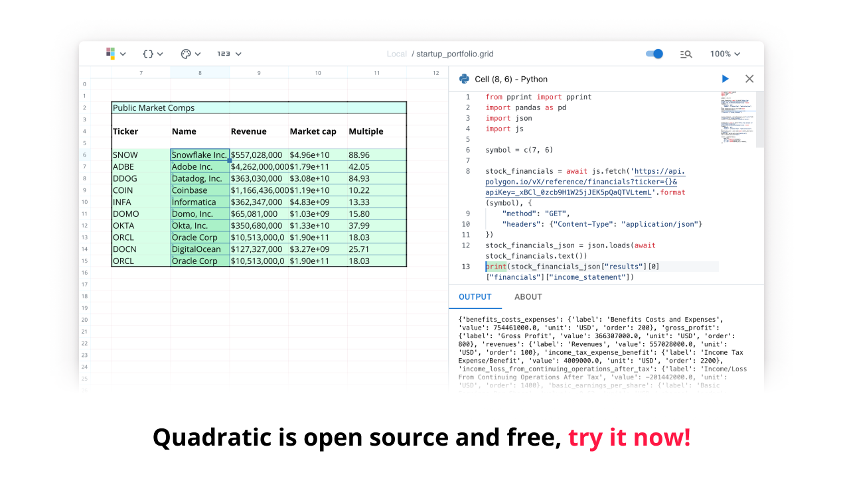Open the search list icon
Image resolution: width=843 pixels, height=504 pixels.
click(686, 54)
